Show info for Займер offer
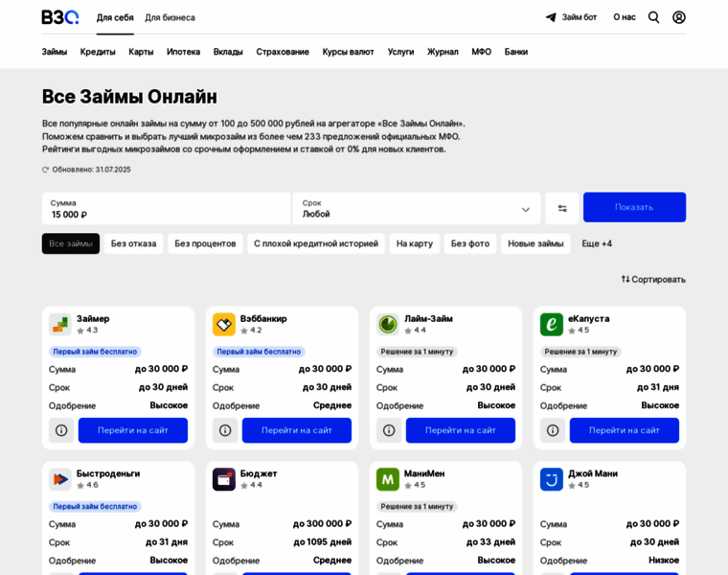This screenshot has width=728, height=575. pyautogui.click(x=61, y=430)
